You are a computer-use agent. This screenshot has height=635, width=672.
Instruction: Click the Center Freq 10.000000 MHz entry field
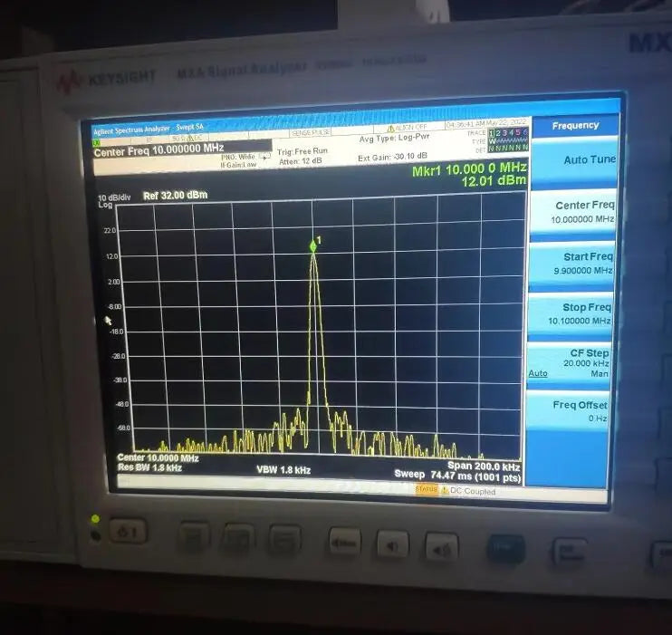[x=182, y=149]
